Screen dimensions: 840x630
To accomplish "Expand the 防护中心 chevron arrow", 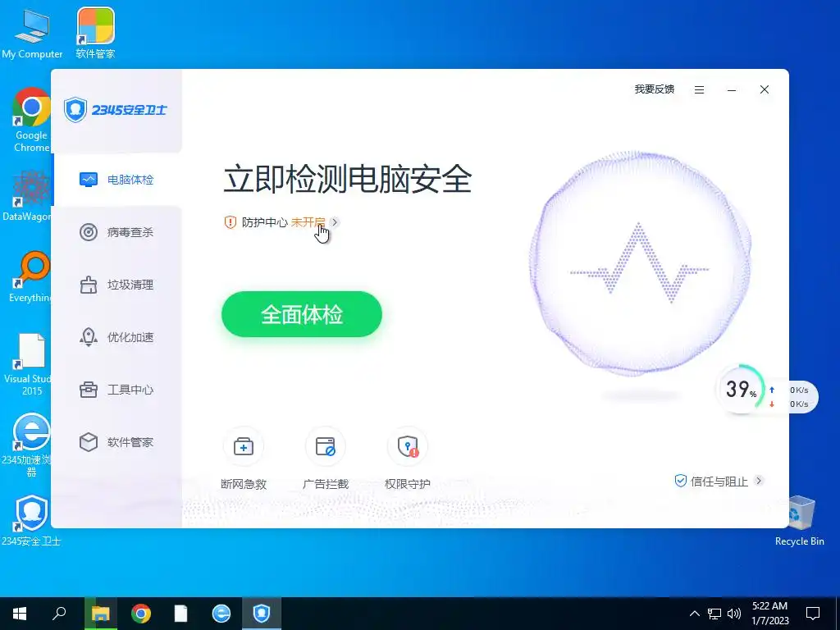I will 335,221.
